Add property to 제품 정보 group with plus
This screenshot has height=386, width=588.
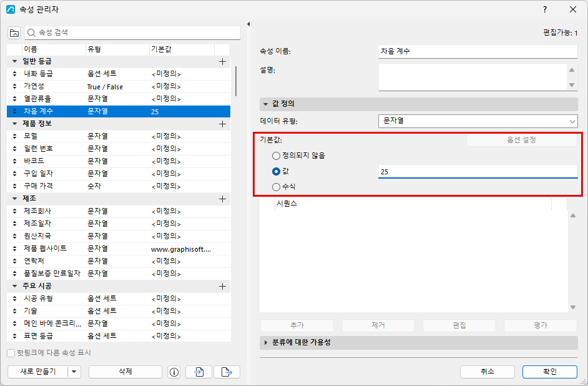tap(222, 124)
